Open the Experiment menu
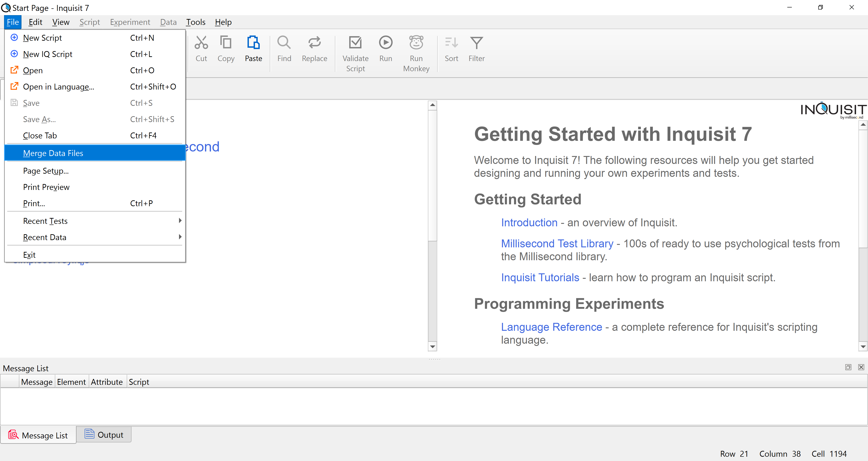This screenshot has width=868, height=461. tap(130, 22)
